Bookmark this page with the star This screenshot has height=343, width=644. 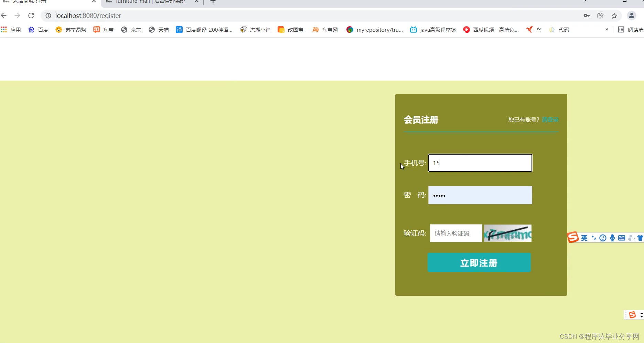coord(614,15)
